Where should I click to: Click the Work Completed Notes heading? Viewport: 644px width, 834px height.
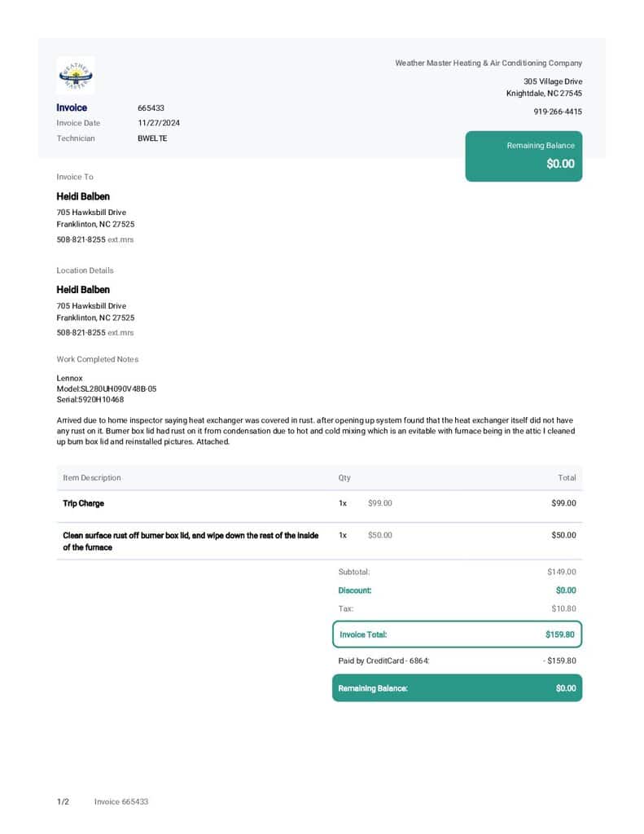tap(98, 359)
